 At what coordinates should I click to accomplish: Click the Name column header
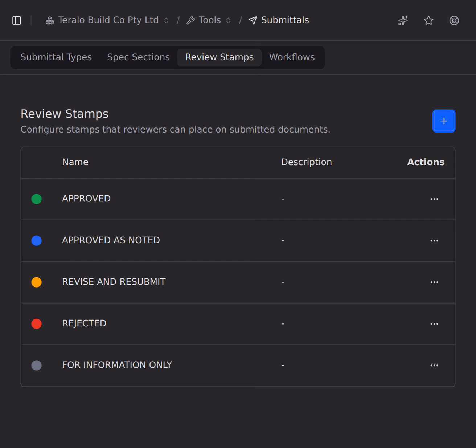click(75, 162)
